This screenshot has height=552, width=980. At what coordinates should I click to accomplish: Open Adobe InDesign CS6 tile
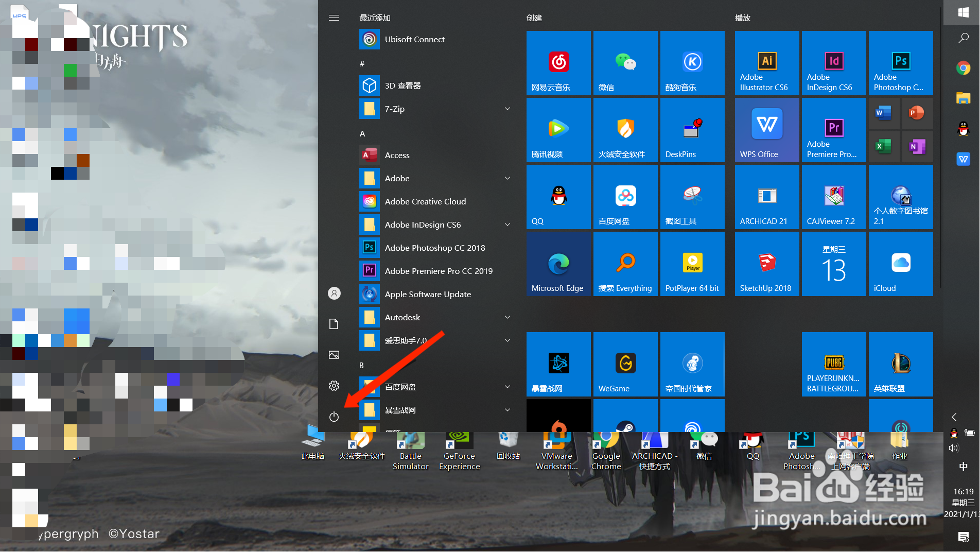point(834,63)
